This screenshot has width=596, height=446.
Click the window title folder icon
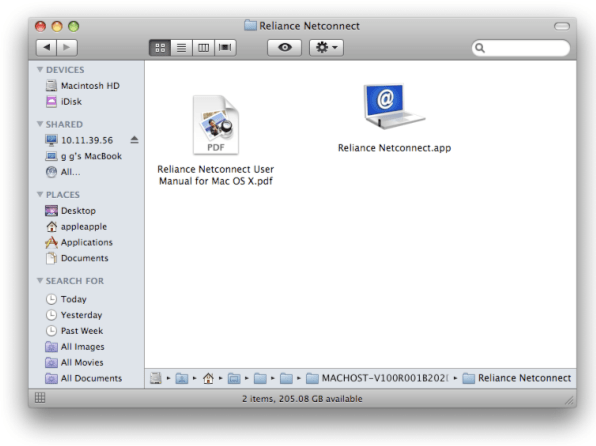pyautogui.click(x=250, y=25)
